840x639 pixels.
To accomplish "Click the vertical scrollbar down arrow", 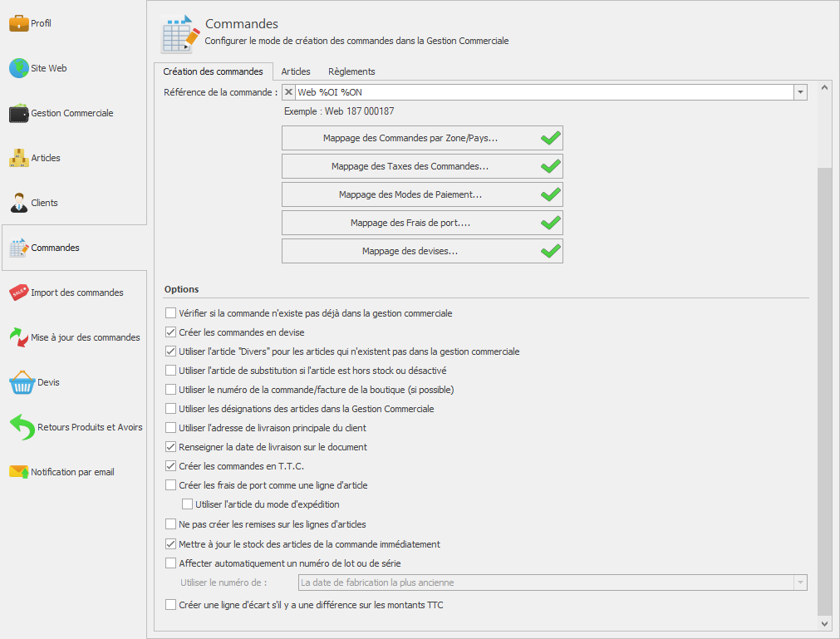I will [x=824, y=623].
